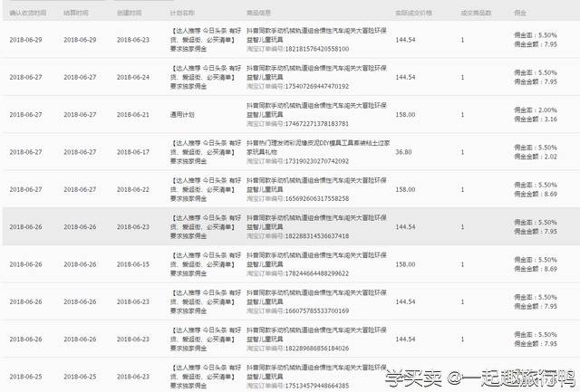Click the 成交商品数 column header
Viewport: 580px width, 392px height.
[476, 13]
